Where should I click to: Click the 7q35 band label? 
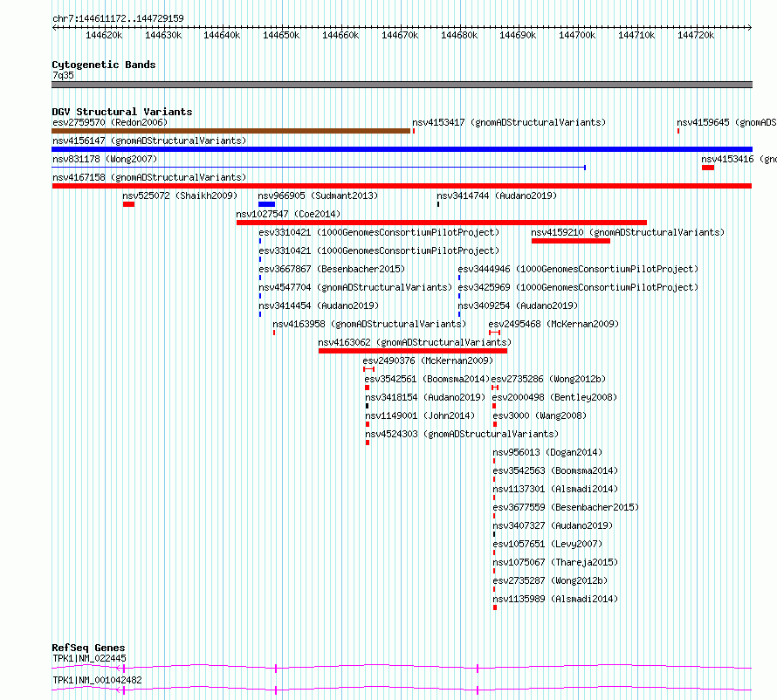click(63, 75)
